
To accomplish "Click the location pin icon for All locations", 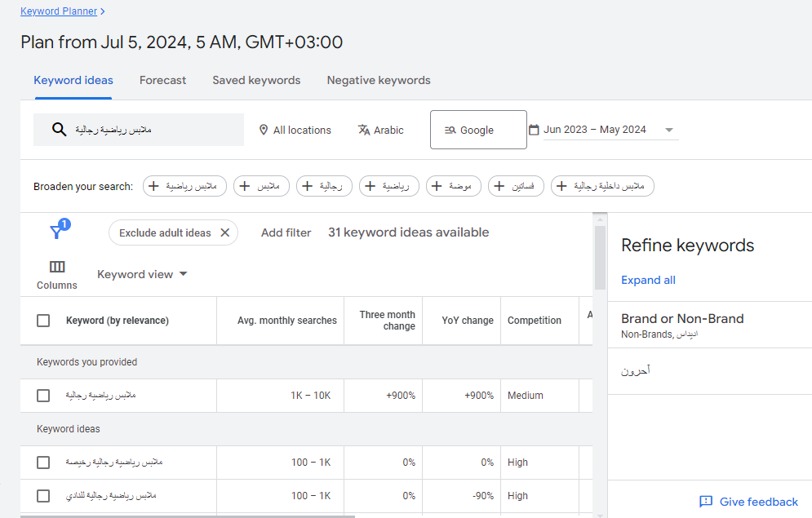I will 262,130.
